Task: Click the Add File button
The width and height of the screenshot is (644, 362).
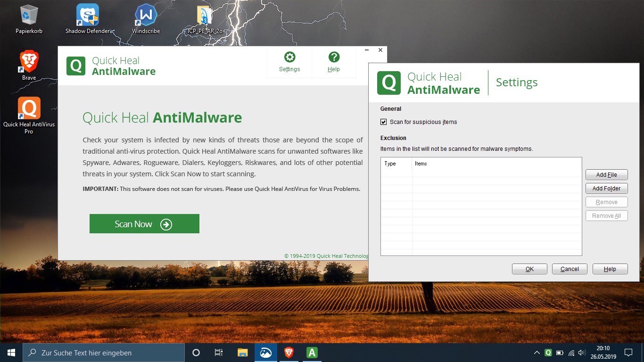Action: click(x=607, y=175)
